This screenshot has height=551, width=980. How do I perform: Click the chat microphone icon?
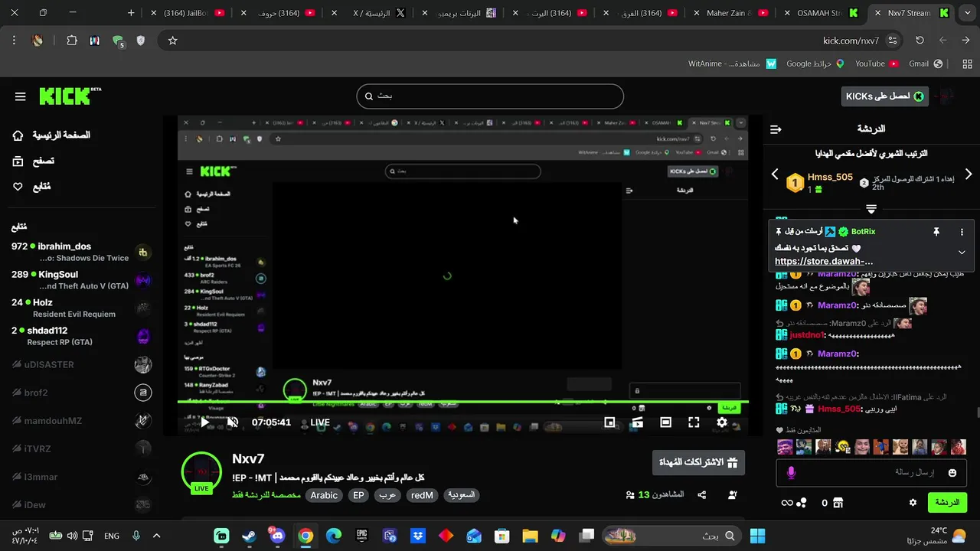[792, 473]
